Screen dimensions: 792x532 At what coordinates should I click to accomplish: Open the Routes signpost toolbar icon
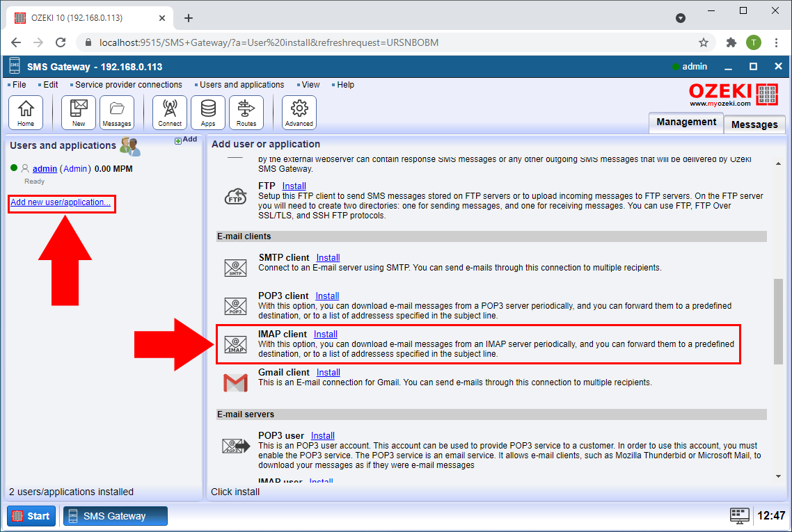point(246,112)
